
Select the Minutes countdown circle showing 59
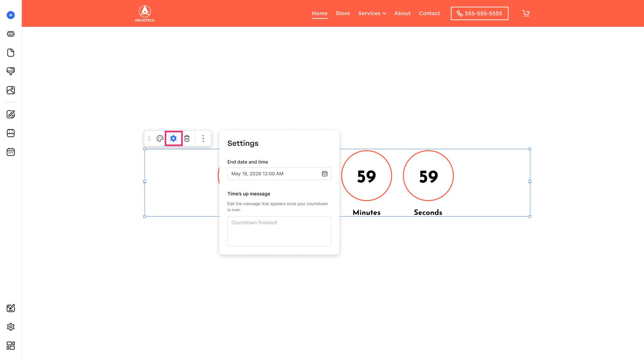[367, 176]
